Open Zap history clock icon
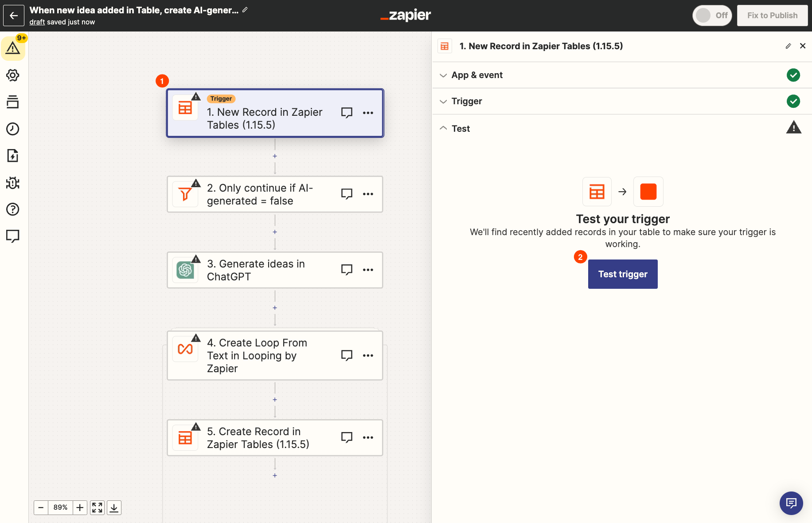The image size is (812, 523). 13,129
